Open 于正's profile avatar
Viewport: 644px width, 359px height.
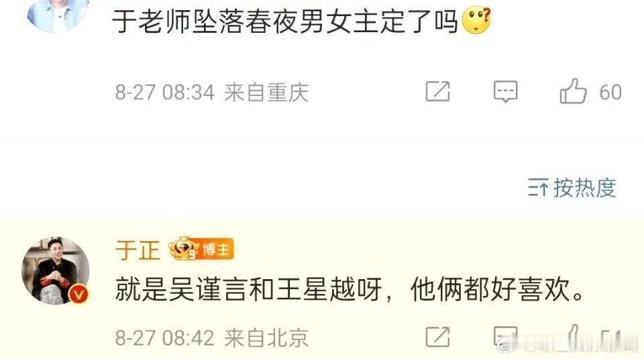(x=55, y=270)
